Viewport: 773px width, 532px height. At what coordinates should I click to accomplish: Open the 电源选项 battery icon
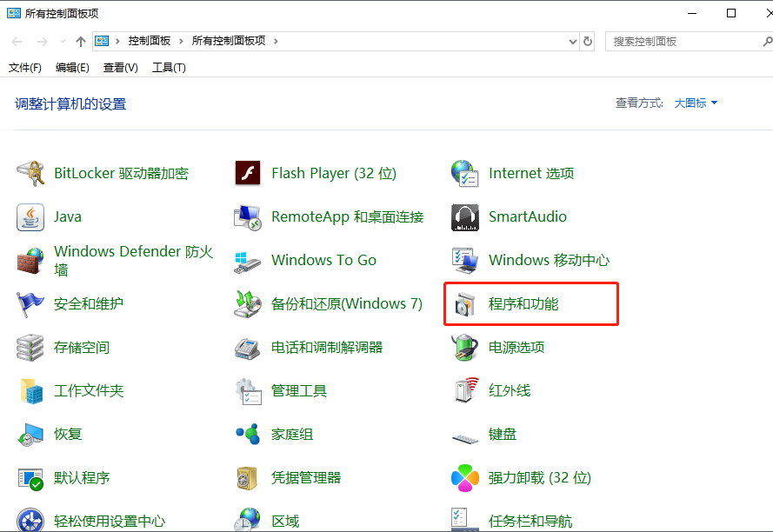click(465, 347)
